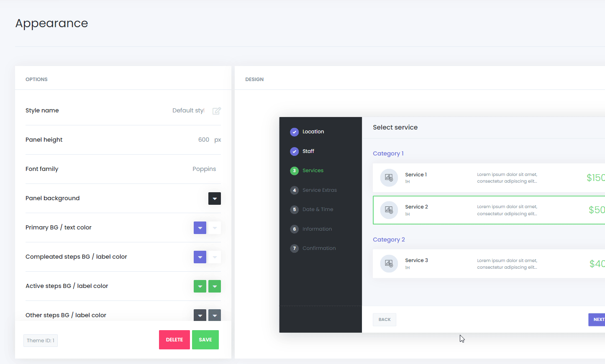Click the NEXT button in preview
This screenshot has width=605, height=364.
click(597, 320)
